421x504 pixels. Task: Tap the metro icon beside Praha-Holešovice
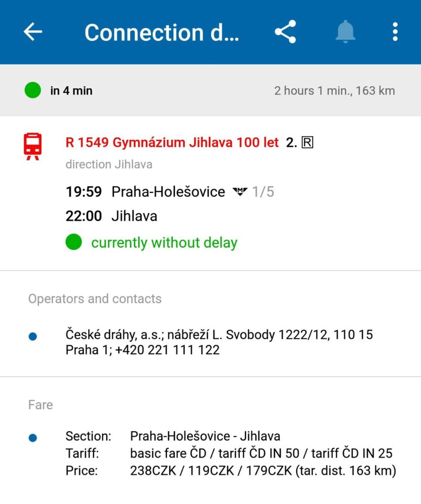point(240,192)
